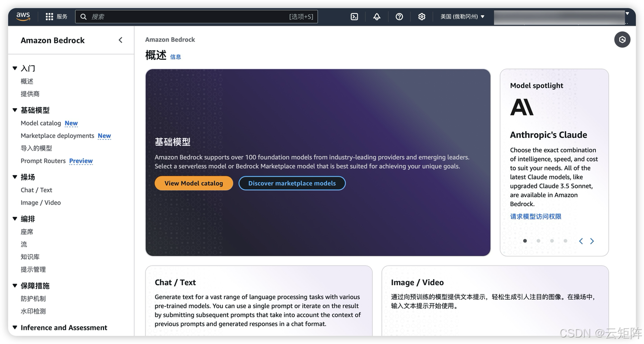
Task: Open 座席 in the sidebar
Action: 27,232
